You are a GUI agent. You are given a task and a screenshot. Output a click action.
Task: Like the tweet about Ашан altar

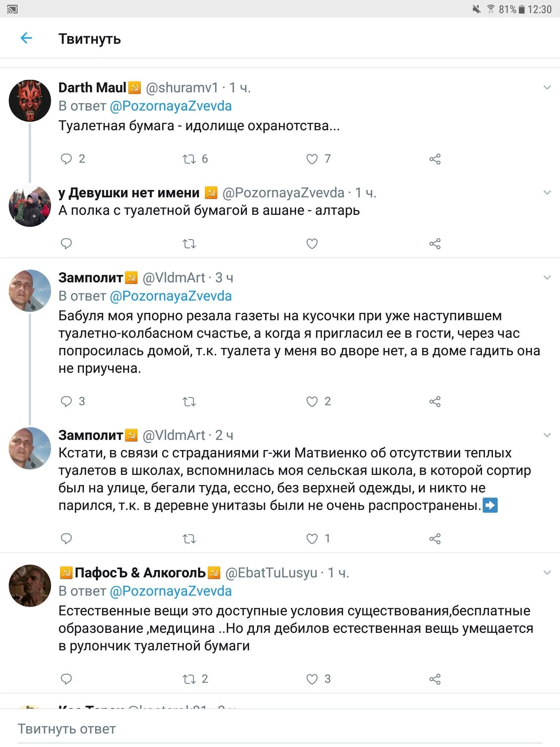click(312, 244)
